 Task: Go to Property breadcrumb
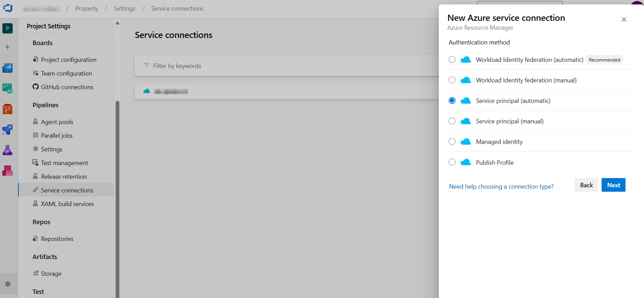click(x=87, y=9)
